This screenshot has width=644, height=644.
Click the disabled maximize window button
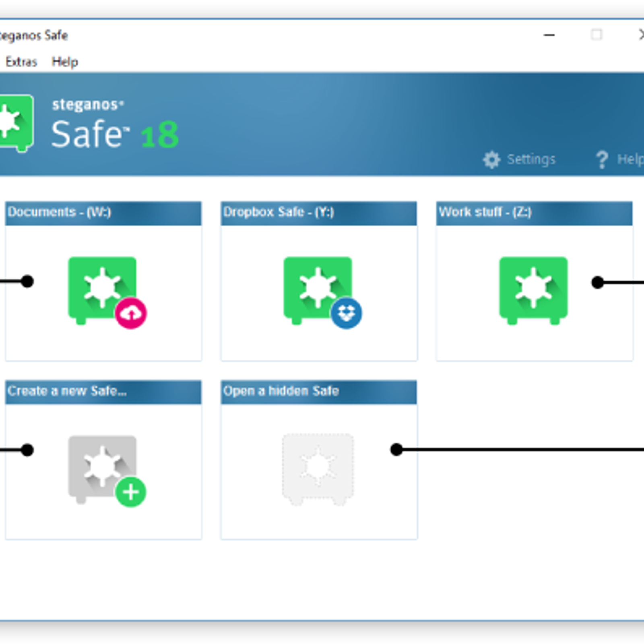[x=597, y=35]
